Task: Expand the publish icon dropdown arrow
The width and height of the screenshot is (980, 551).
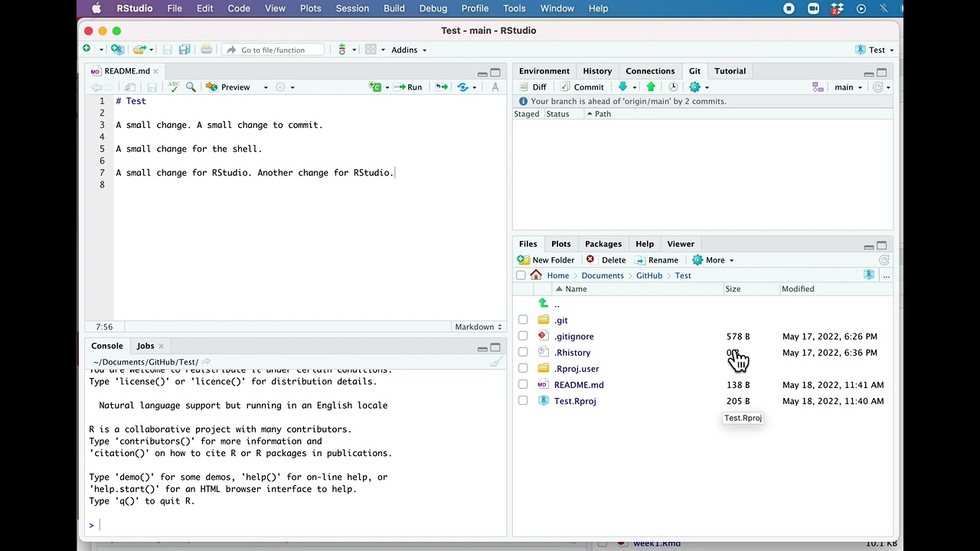Action: click(474, 87)
